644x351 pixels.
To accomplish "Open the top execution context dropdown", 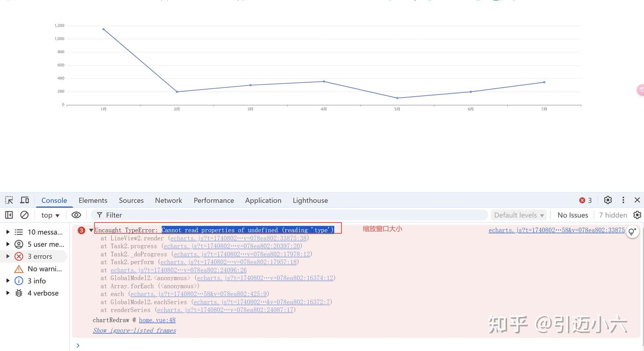I will point(49,215).
